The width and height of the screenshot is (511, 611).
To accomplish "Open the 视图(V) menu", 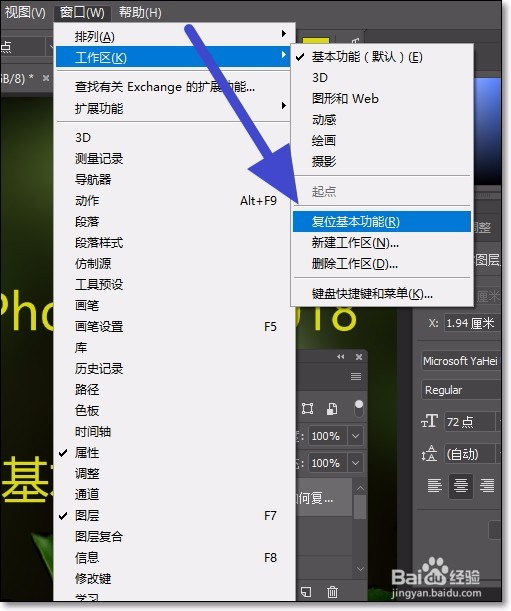I will click(25, 12).
